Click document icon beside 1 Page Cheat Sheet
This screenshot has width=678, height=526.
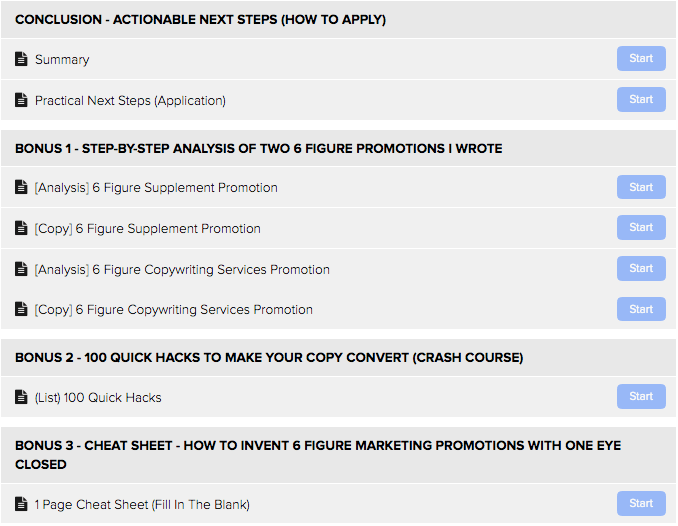(21, 504)
